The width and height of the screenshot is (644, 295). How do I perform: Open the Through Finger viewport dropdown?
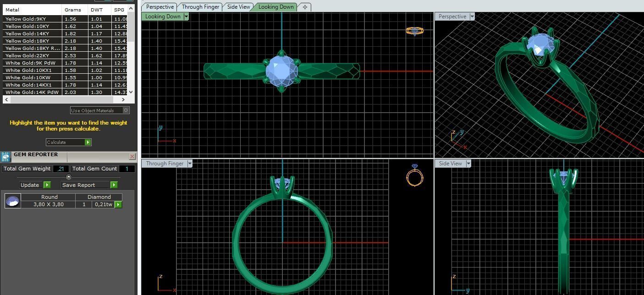point(190,164)
